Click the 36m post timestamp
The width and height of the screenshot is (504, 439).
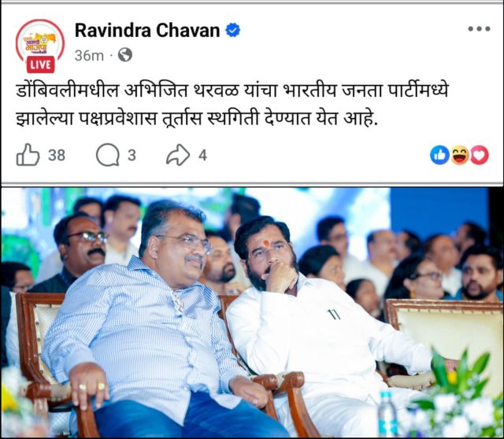89,56
